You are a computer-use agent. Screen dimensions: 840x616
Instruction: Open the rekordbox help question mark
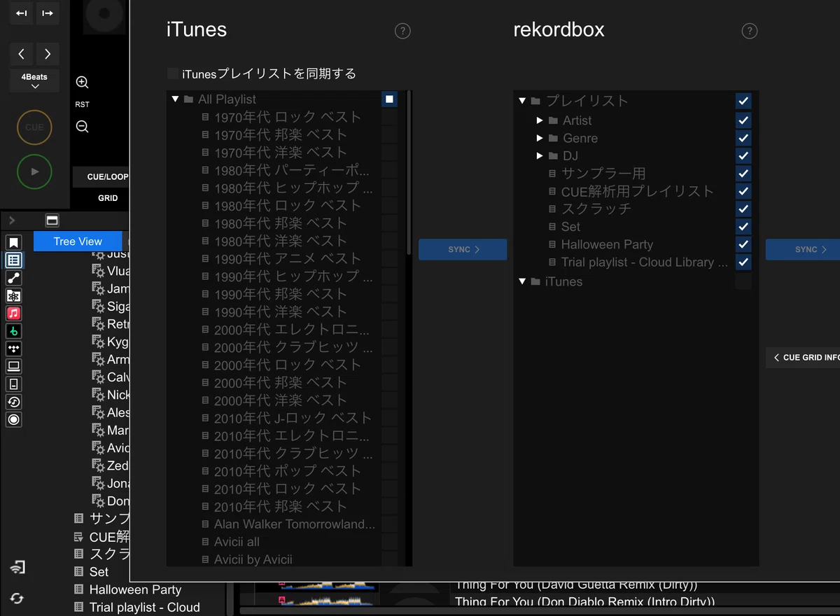(750, 31)
